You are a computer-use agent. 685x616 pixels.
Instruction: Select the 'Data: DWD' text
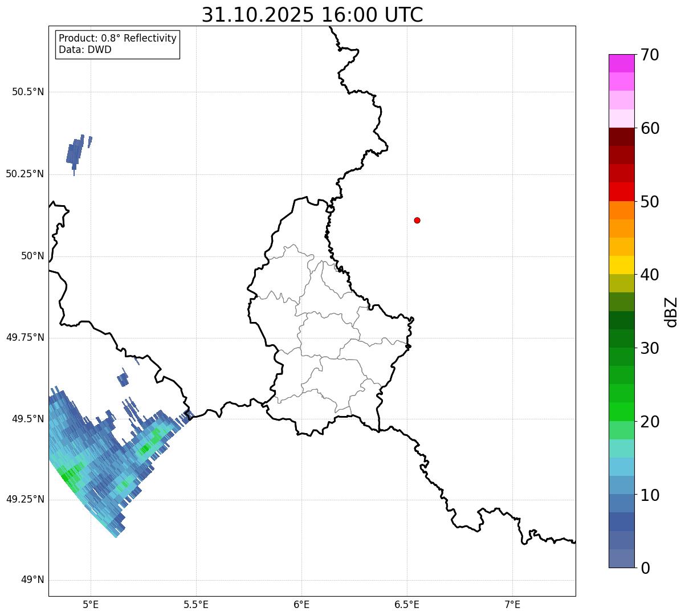[85, 50]
